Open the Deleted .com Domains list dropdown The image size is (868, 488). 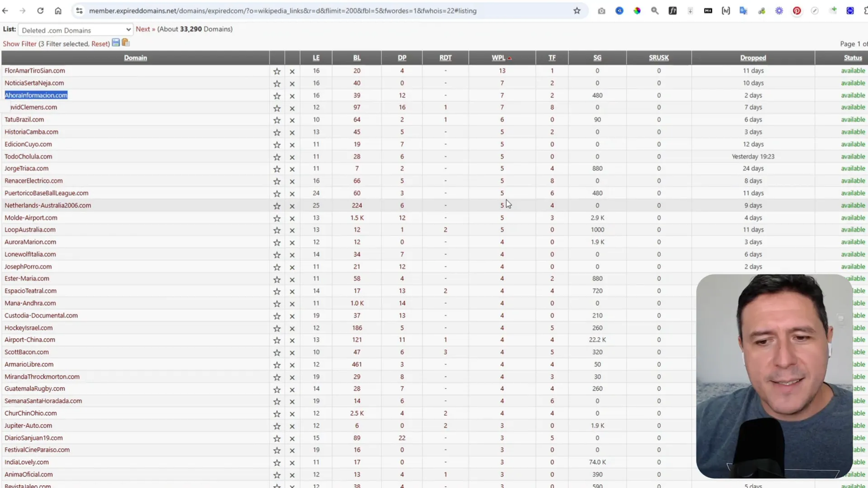point(75,30)
